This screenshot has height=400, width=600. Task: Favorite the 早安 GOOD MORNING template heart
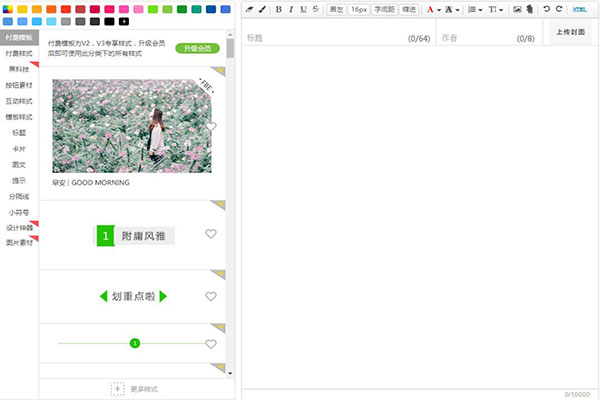[211, 127]
